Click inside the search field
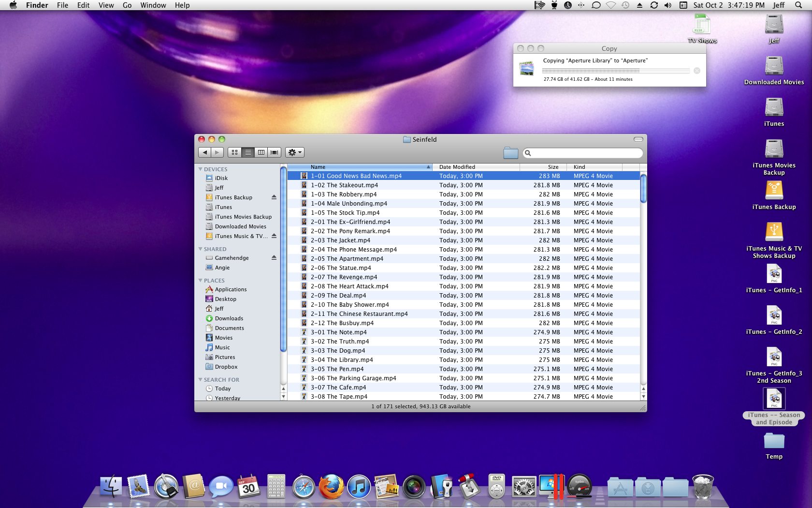 (580, 152)
